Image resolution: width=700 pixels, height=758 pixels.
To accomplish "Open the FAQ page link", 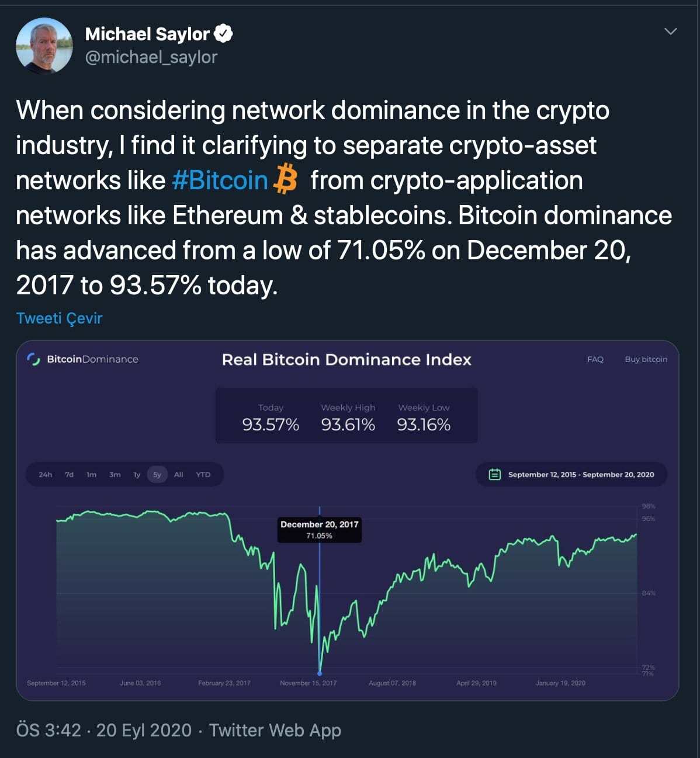I will pyautogui.click(x=595, y=359).
